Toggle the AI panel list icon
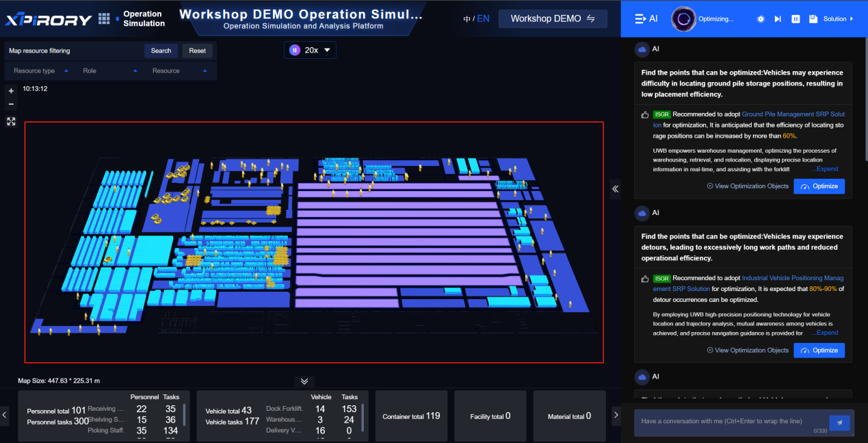Viewport: 868px width, 443px height. coord(641,19)
